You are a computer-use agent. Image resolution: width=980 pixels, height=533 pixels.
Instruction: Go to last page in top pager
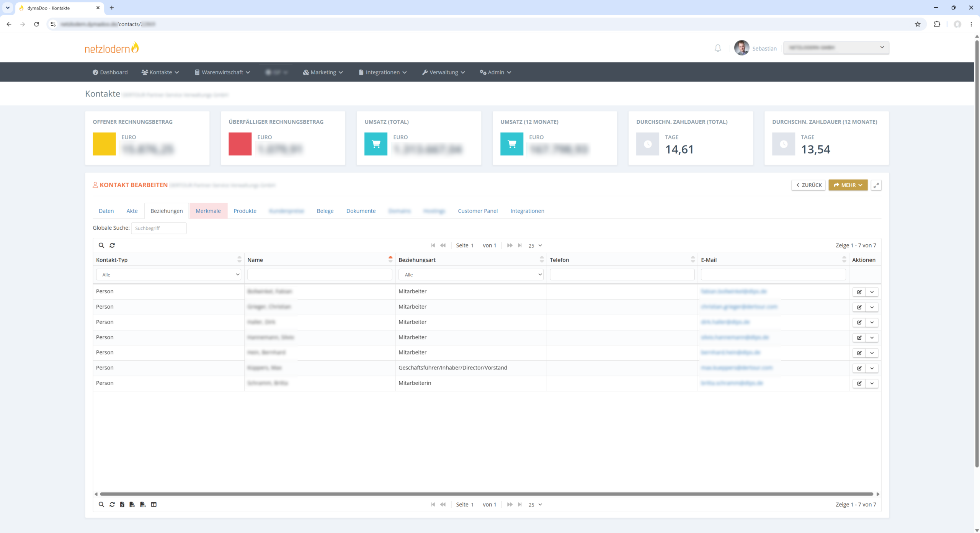520,245
